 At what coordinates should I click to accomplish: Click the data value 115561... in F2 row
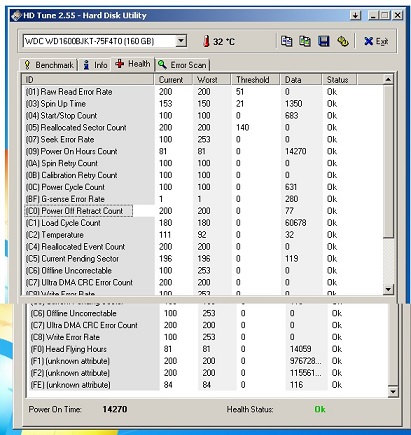(305, 373)
